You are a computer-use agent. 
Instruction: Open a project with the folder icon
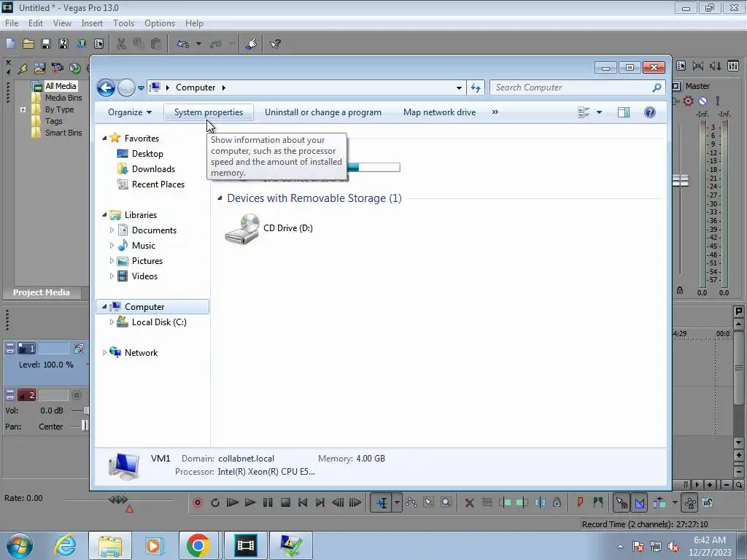[x=28, y=44]
